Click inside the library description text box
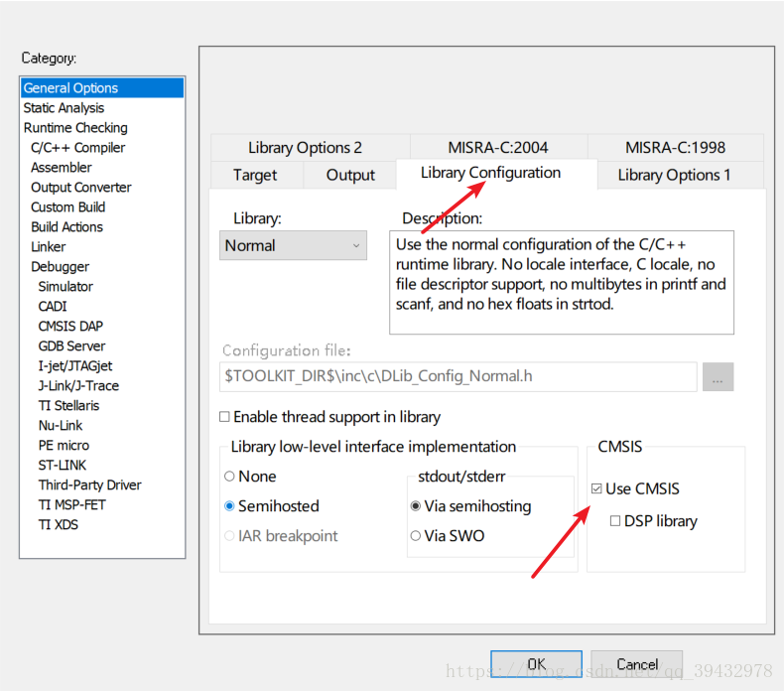This screenshot has width=784, height=691. pyautogui.click(x=562, y=283)
